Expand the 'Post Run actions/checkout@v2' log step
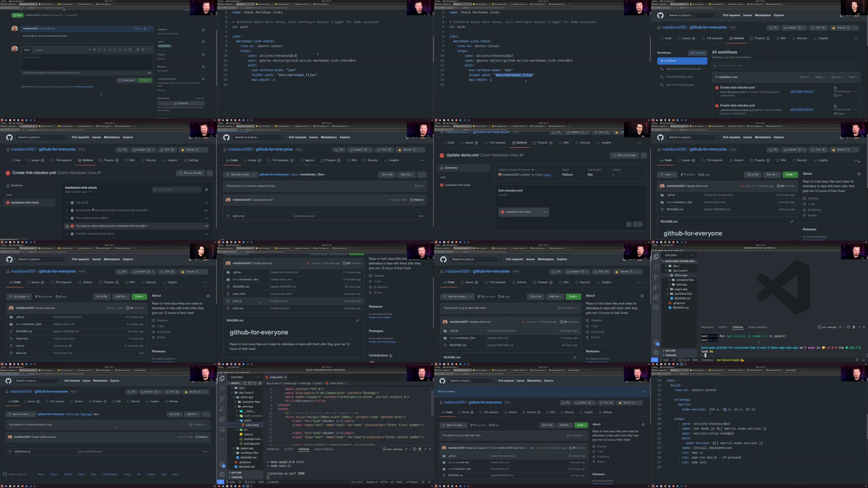Image resolution: width=868 pixels, height=488 pixels. point(67,234)
